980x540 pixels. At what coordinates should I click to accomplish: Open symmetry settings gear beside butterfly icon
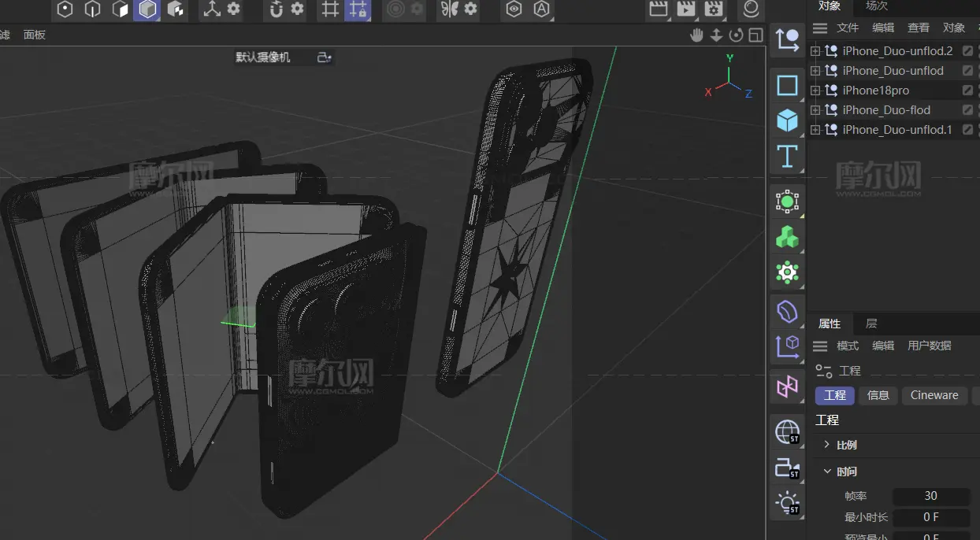(x=470, y=9)
